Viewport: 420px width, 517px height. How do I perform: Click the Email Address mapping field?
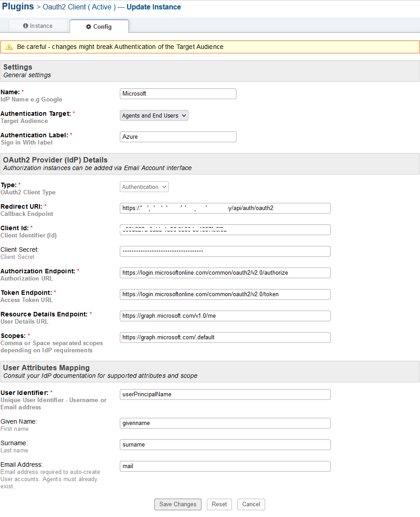[225, 466]
